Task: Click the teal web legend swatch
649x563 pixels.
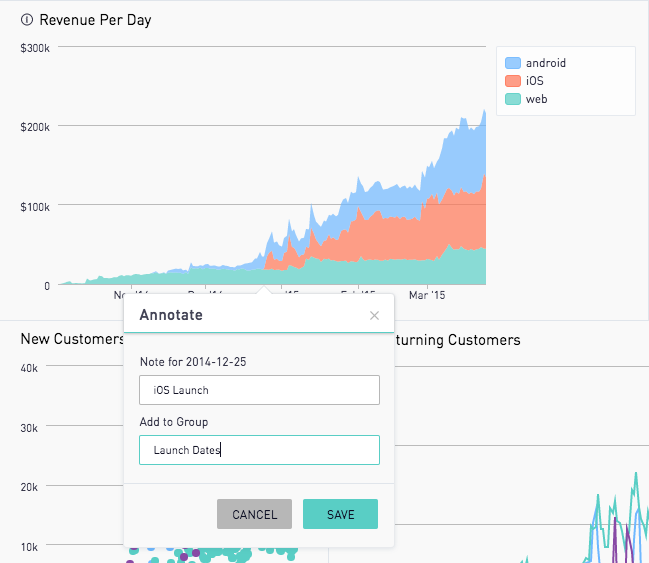Action: (x=513, y=99)
